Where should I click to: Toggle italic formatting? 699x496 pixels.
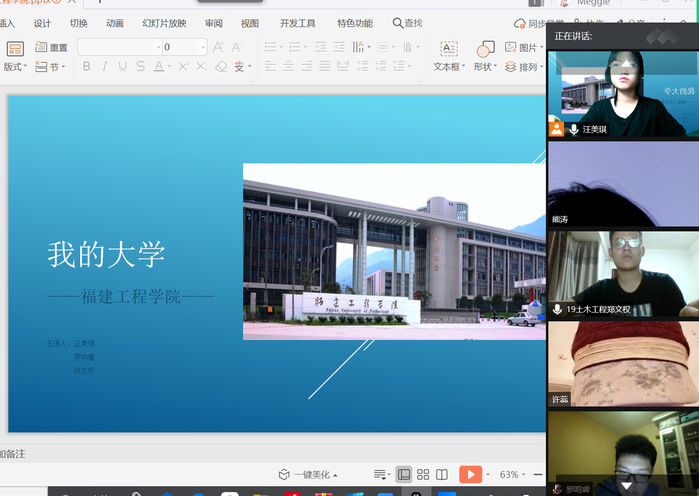[x=104, y=66]
